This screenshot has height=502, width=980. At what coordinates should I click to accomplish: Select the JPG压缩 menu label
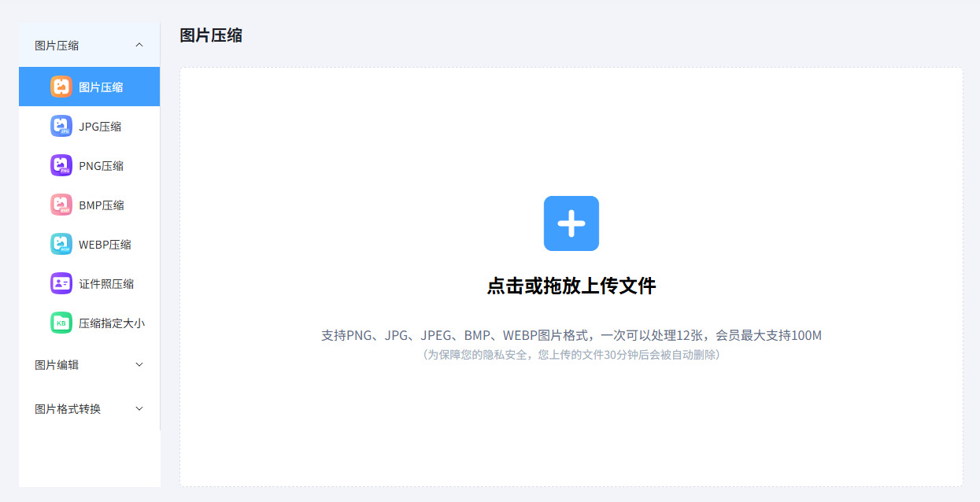100,127
